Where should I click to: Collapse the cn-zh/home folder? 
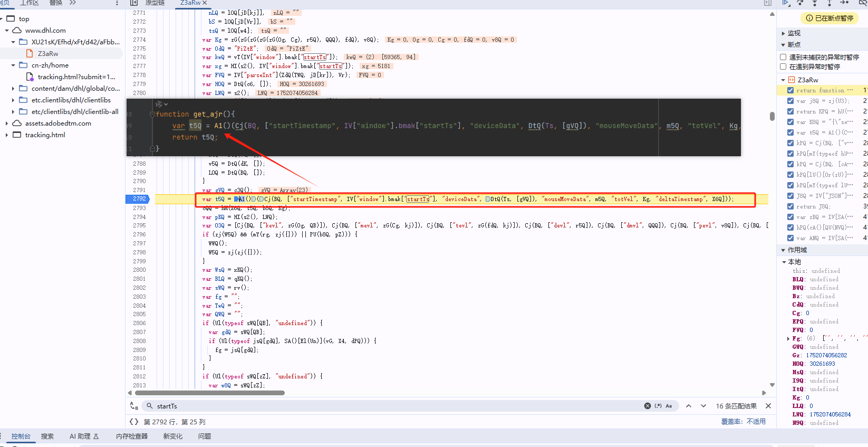coord(13,65)
